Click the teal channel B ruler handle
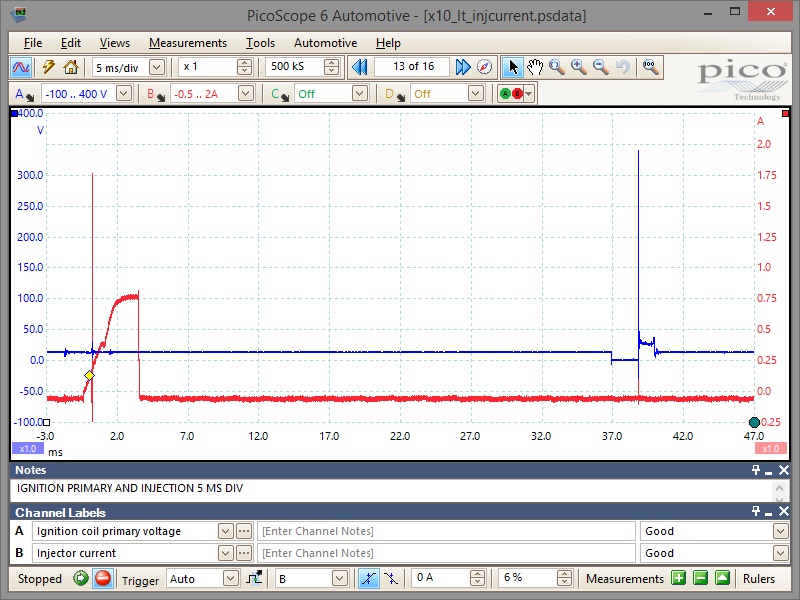Screen dimensions: 800x600 [754, 422]
